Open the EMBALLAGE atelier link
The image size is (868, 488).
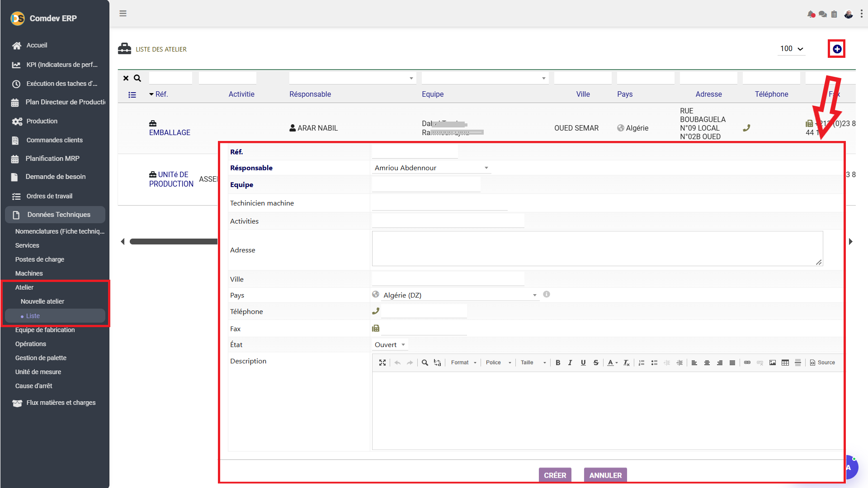(170, 132)
